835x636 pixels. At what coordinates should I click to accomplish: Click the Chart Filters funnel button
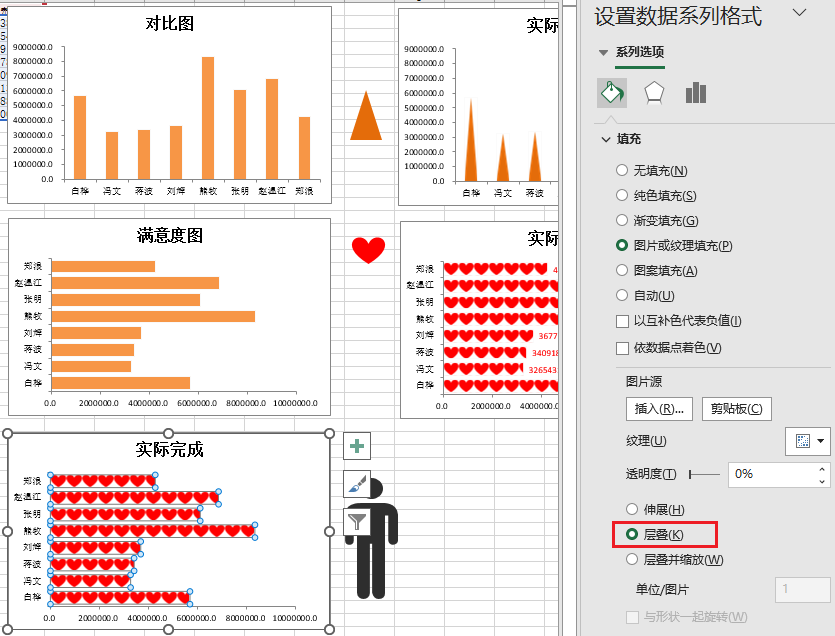click(357, 521)
